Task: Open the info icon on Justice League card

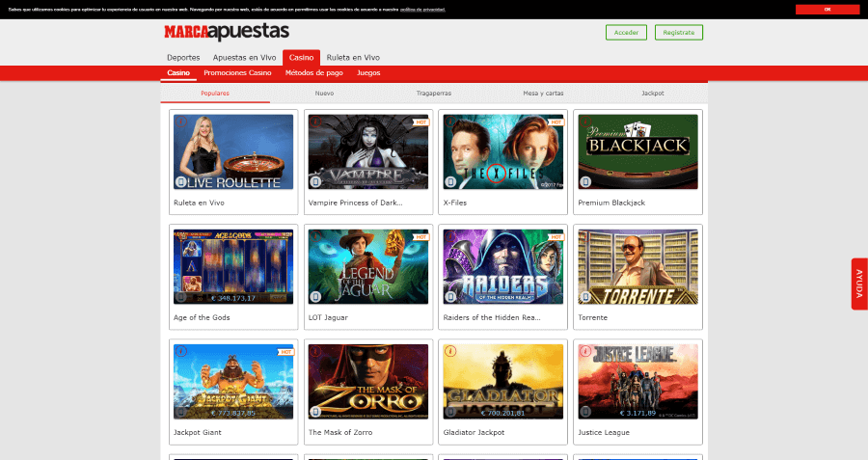Action: tap(585, 351)
